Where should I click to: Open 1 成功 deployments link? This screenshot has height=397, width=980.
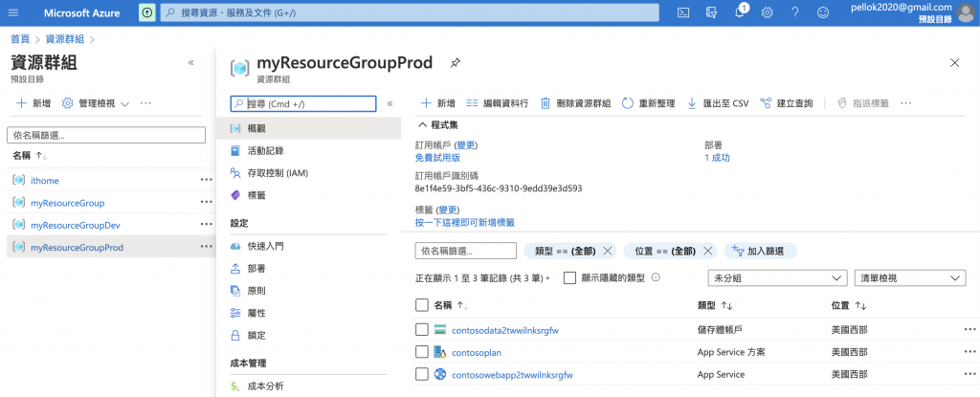pyautogui.click(x=717, y=158)
